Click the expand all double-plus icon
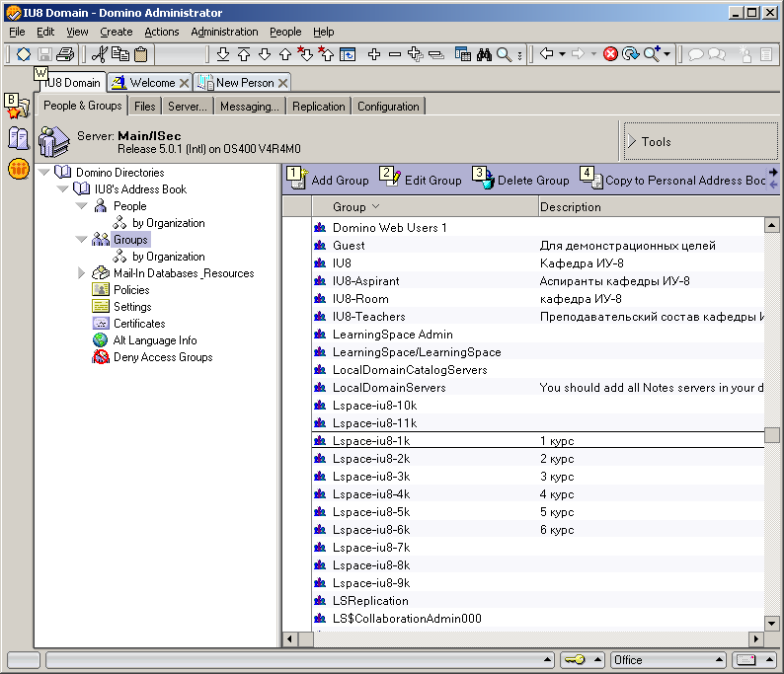The height and width of the screenshot is (674, 784). pyautogui.click(x=416, y=54)
